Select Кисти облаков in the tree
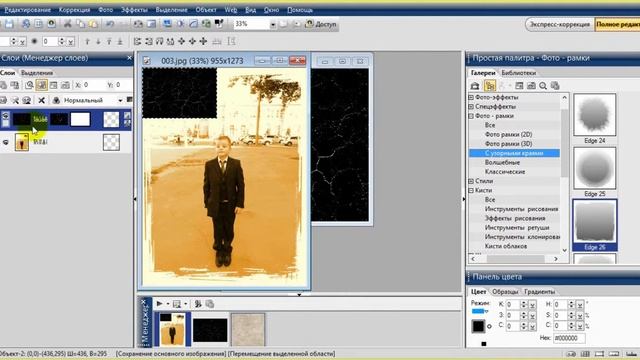 click(506, 246)
